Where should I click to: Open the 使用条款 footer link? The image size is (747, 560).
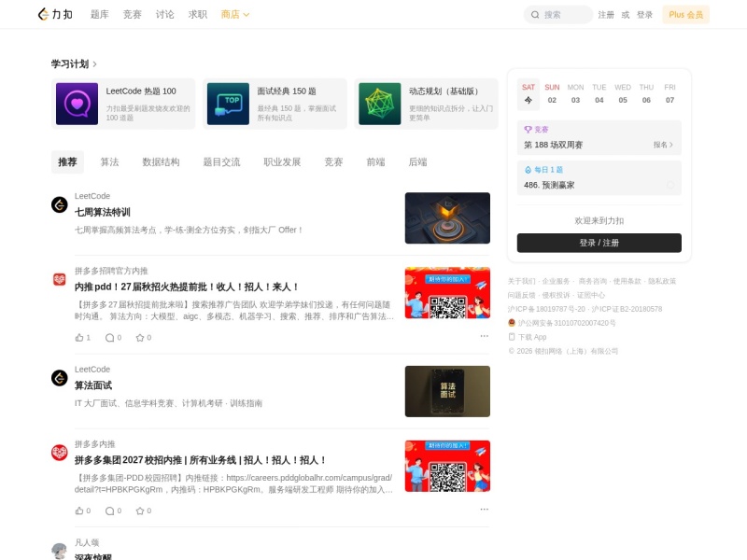(x=627, y=281)
